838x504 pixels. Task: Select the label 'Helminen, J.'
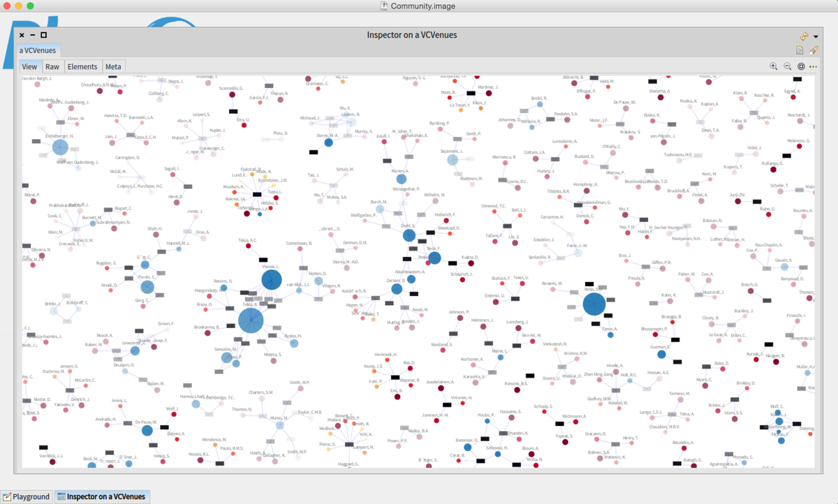(x=483, y=320)
